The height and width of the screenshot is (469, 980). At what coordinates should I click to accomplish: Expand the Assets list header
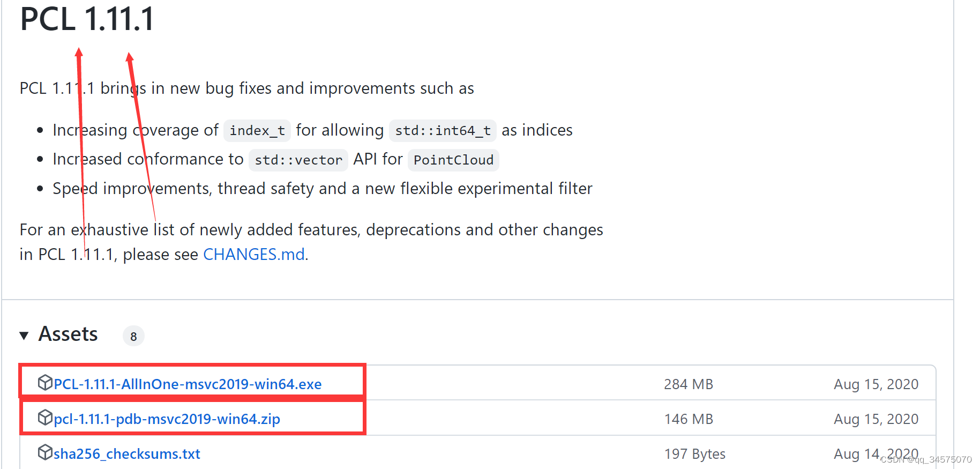(x=68, y=334)
